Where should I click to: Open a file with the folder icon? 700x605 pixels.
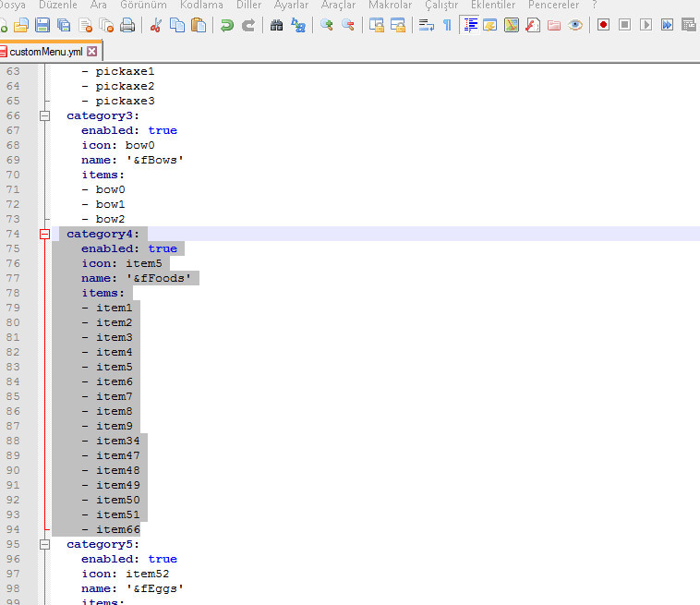coord(21,25)
